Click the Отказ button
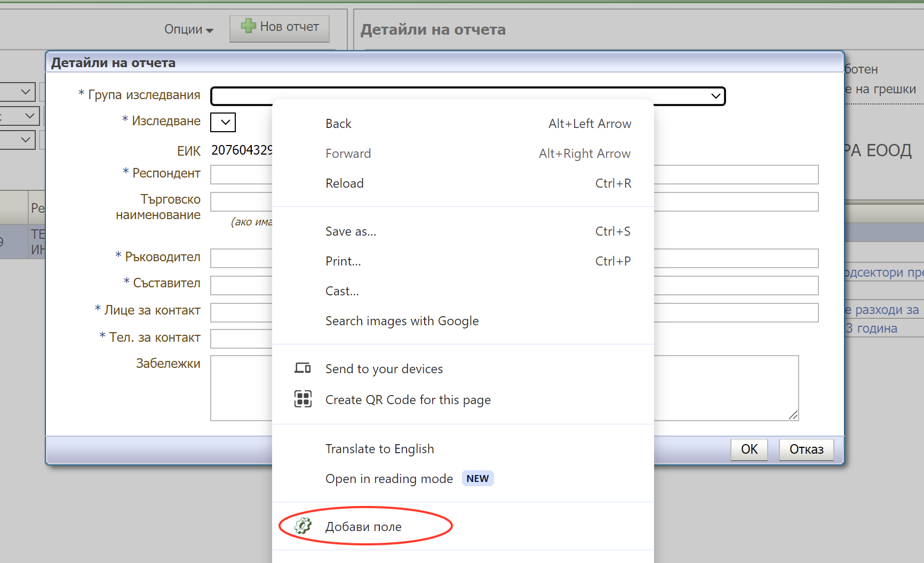924x563 pixels. (806, 449)
